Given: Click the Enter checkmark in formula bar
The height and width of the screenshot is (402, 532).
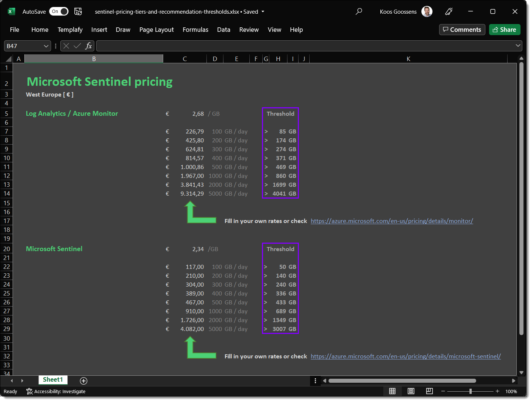Looking at the screenshot, I should tap(77, 46).
